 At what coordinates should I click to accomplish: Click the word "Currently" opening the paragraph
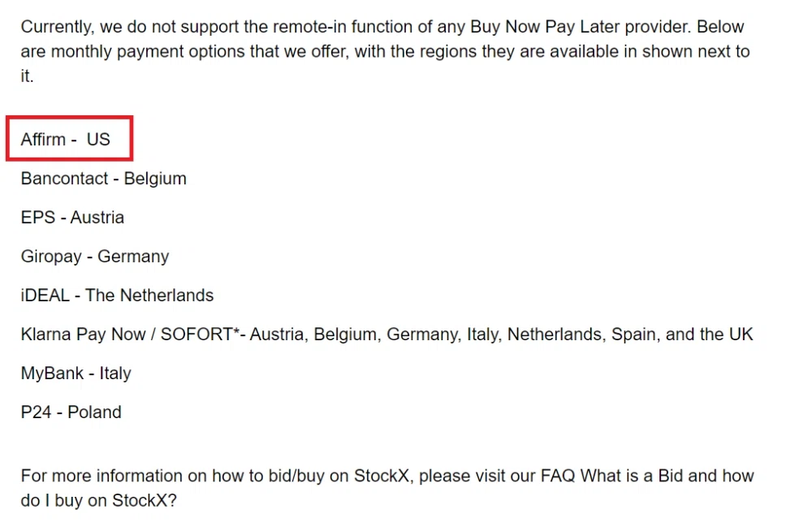point(56,27)
